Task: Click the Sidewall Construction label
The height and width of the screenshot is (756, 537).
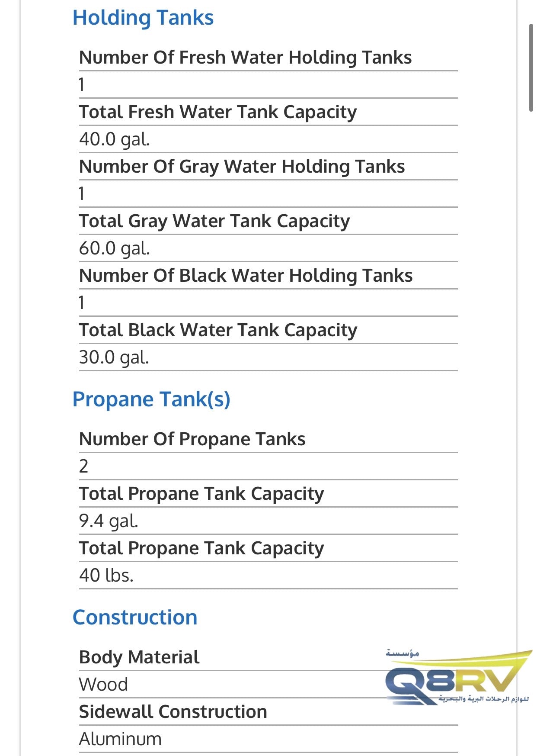Action: pyautogui.click(x=173, y=712)
